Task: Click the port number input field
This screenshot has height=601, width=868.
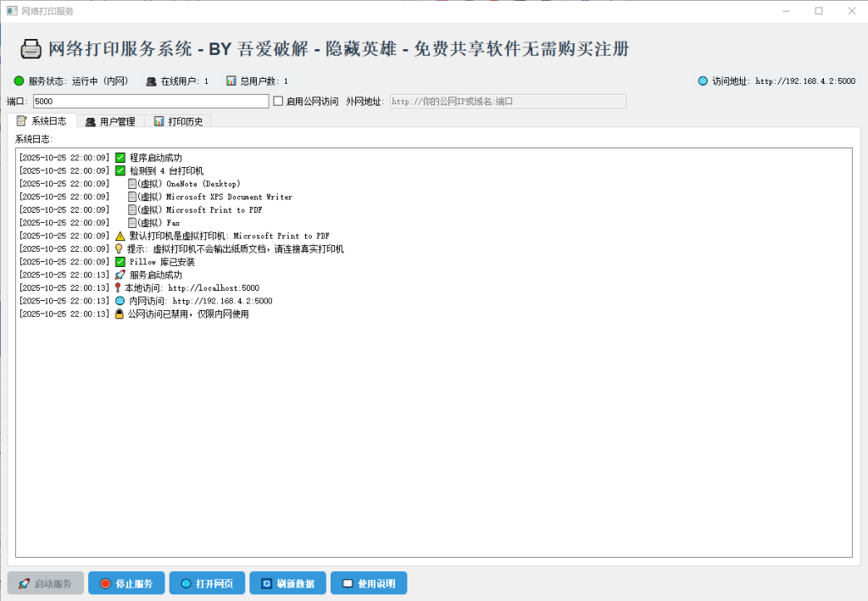Action: click(150, 102)
